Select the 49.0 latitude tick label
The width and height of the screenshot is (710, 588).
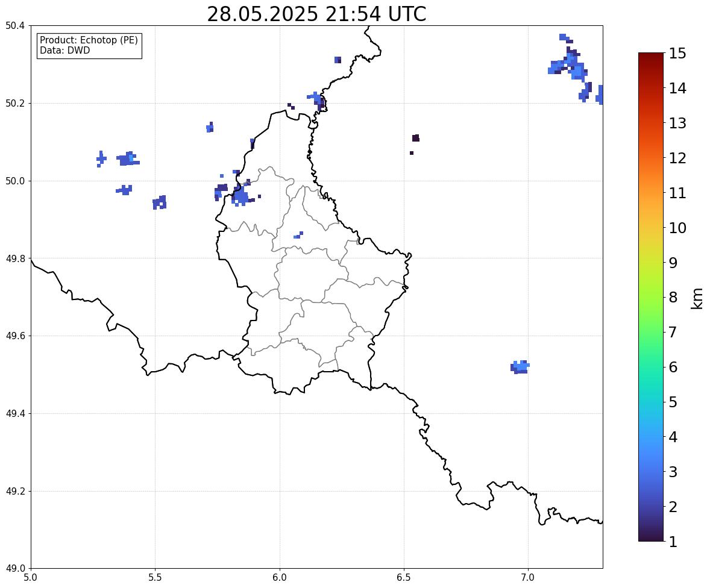14,569
